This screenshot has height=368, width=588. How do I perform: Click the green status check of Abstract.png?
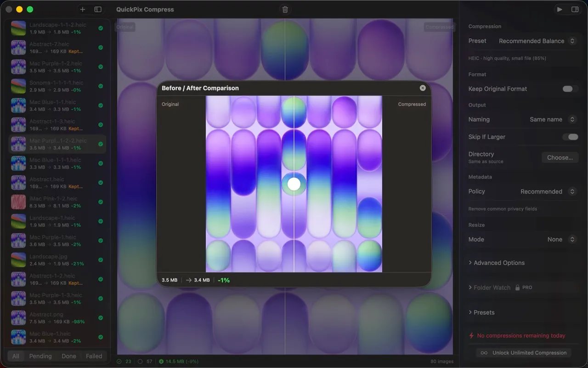pyautogui.click(x=101, y=318)
